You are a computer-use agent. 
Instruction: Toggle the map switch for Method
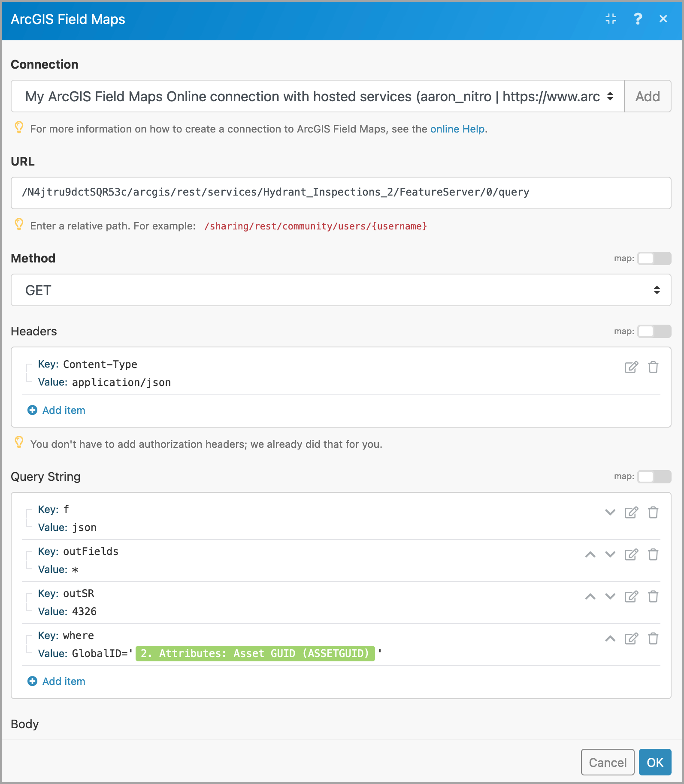tap(654, 258)
